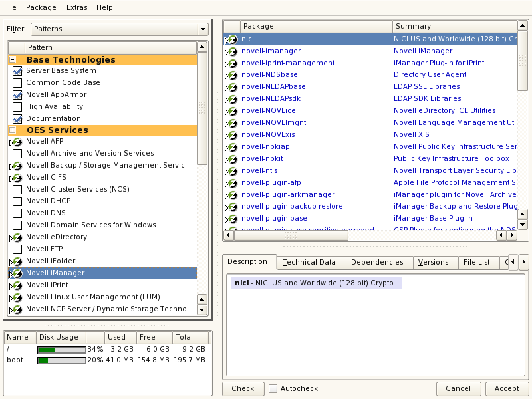Click the Novell CIFS pattern status icon
Image resolution: width=532 pixels, height=399 pixels.
tap(17, 178)
